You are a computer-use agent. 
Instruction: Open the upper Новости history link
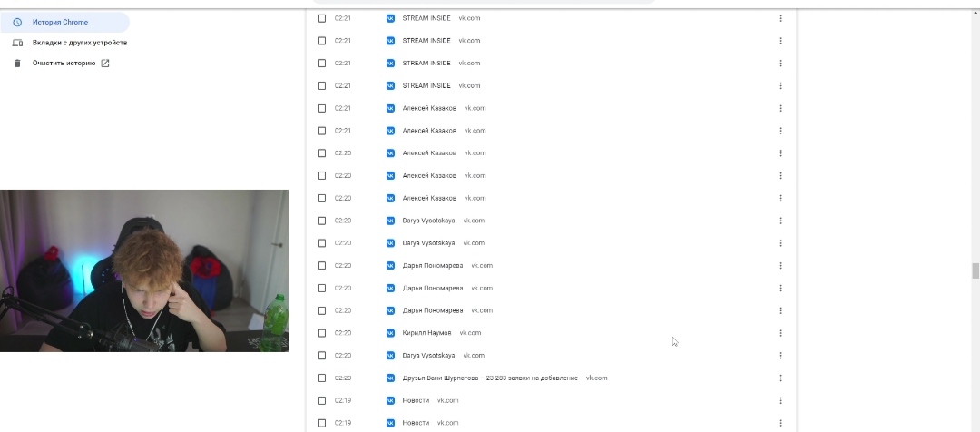point(416,401)
